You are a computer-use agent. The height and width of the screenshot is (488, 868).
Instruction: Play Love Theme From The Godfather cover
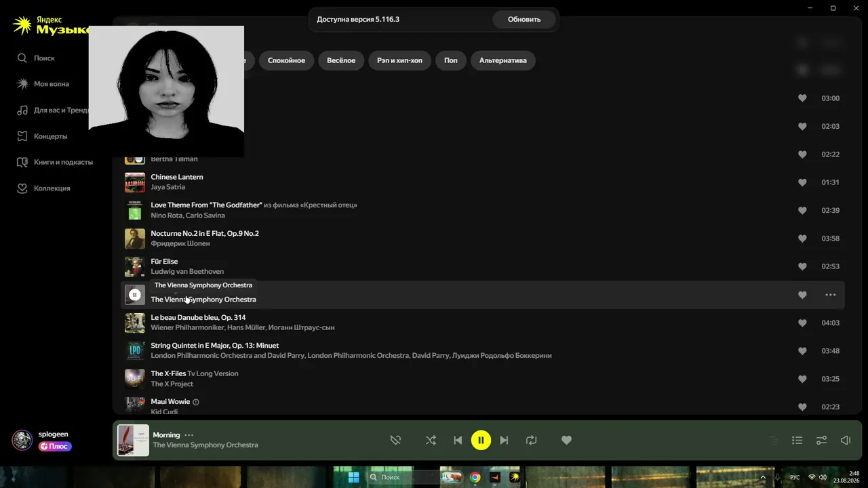pos(135,211)
